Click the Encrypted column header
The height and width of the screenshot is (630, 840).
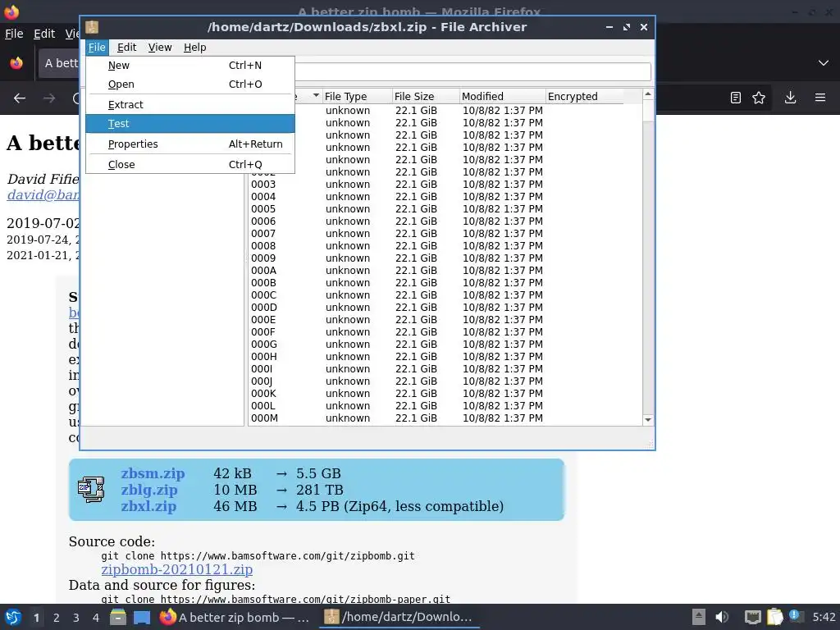click(x=584, y=97)
